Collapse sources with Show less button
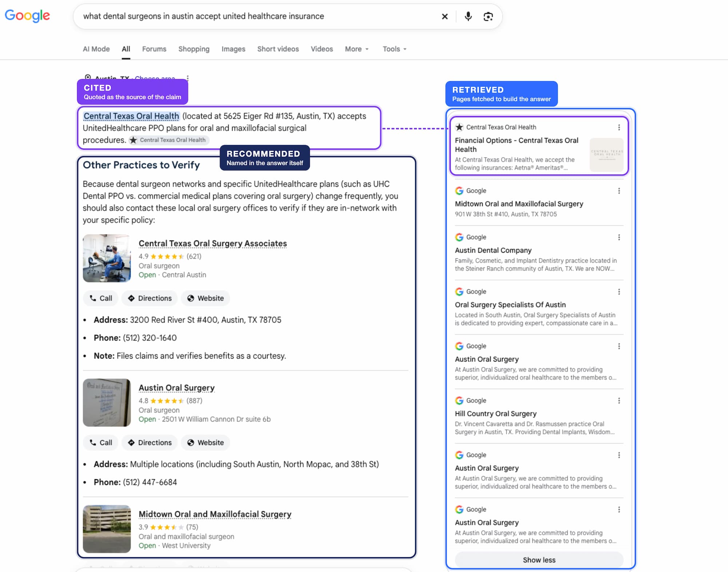This screenshot has height=572, width=728. tap(539, 560)
